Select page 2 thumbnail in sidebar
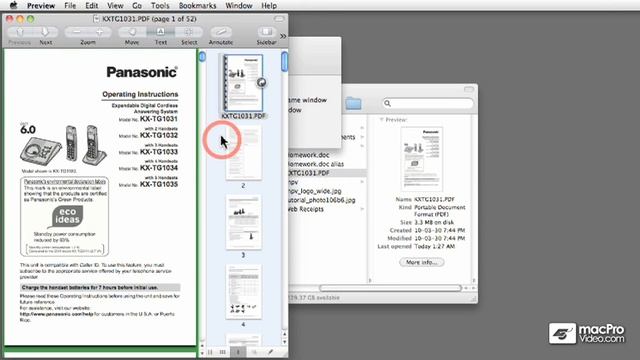640x360 pixels. [x=243, y=152]
